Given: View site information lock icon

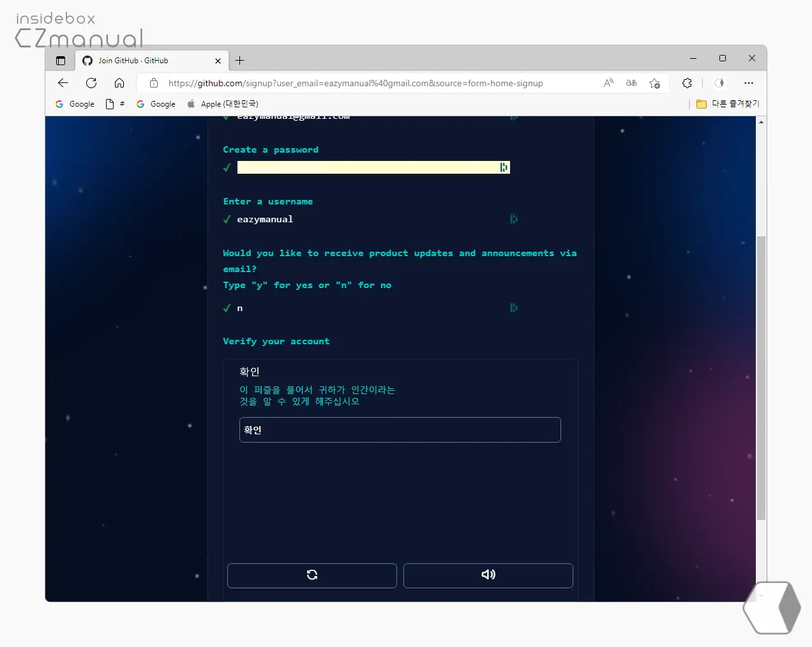Looking at the screenshot, I should [x=154, y=83].
